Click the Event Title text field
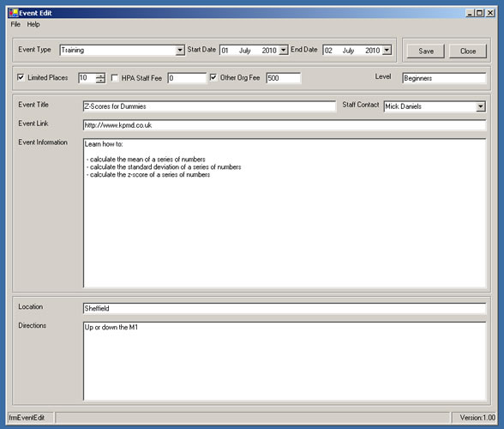504x429 pixels. 209,106
